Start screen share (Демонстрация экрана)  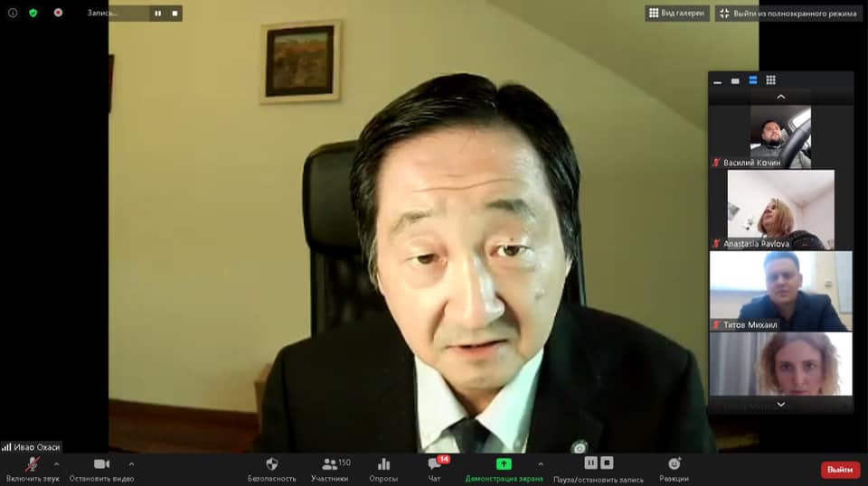[504, 470]
